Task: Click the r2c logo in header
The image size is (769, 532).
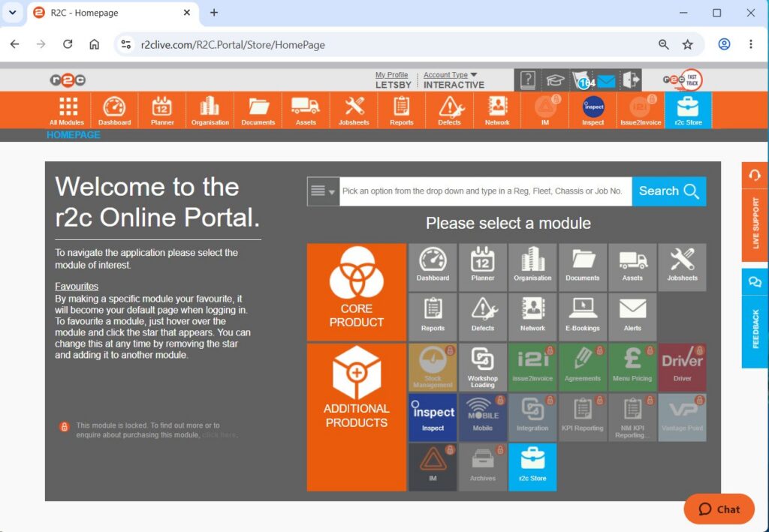Action: 68,80
